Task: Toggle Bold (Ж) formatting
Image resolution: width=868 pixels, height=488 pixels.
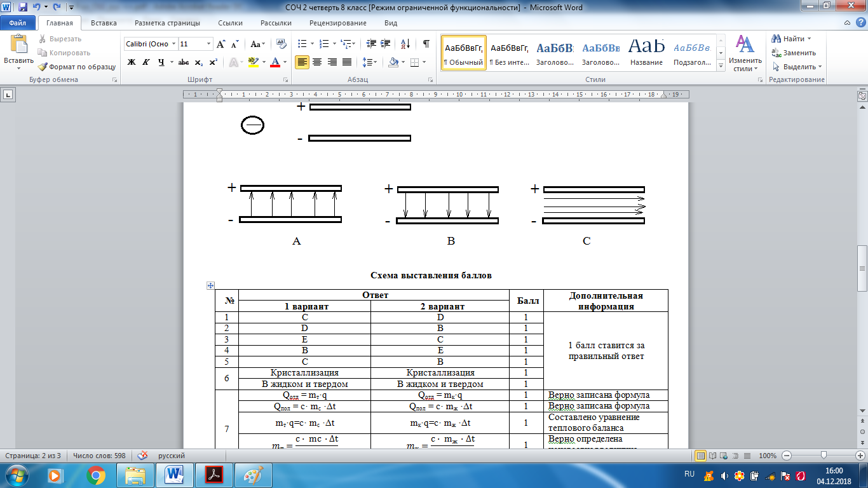Action: [132, 62]
